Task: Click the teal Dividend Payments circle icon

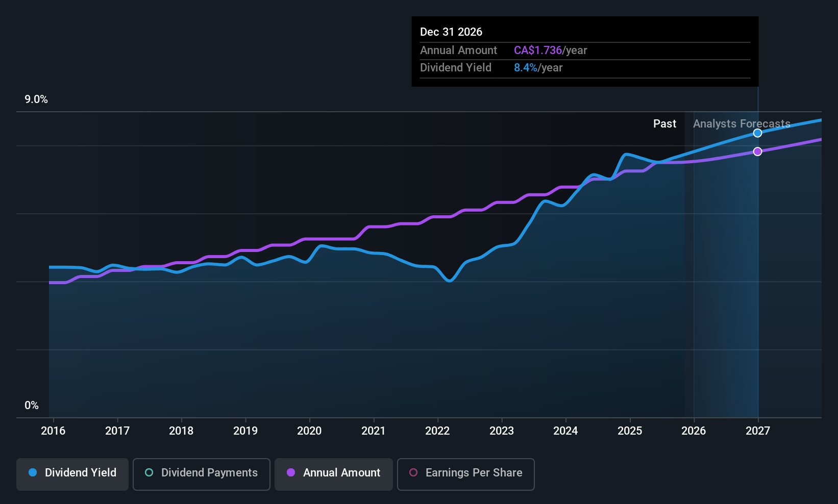Action: click(x=149, y=473)
